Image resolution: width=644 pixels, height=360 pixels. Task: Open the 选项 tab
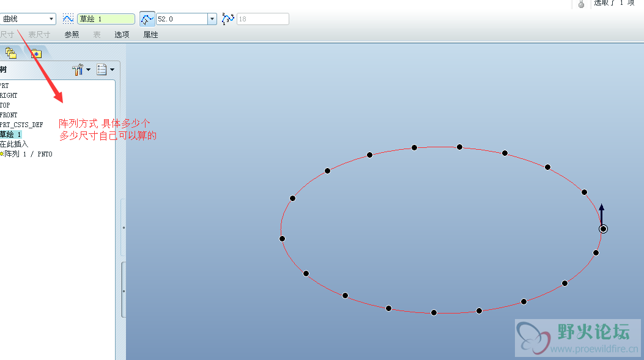[x=122, y=34]
